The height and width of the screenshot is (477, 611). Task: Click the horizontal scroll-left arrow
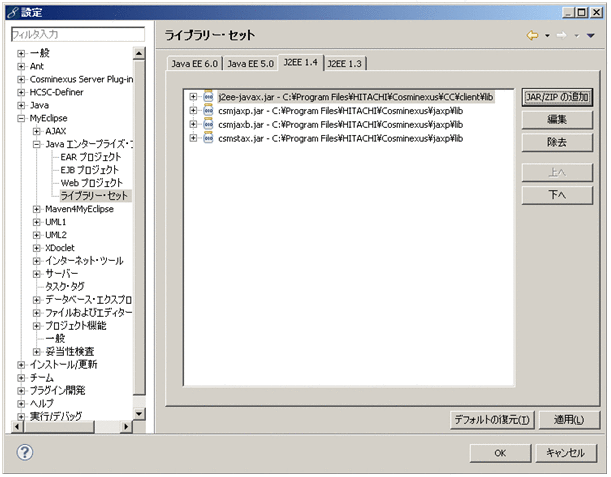pyautogui.click(x=17, y=426)
